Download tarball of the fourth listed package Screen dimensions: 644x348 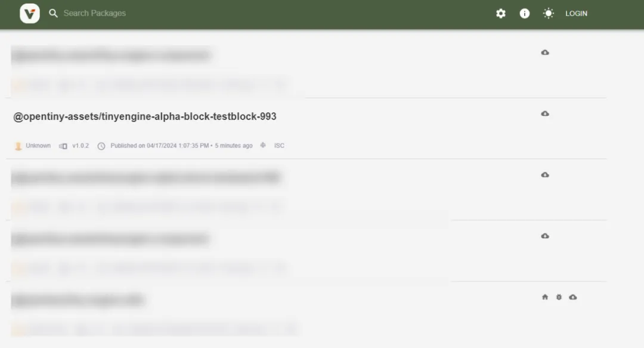point(545,236)
